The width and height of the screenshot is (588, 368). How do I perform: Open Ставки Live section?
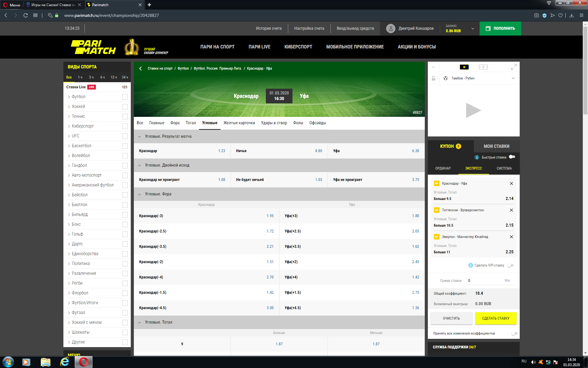point(97,87)
